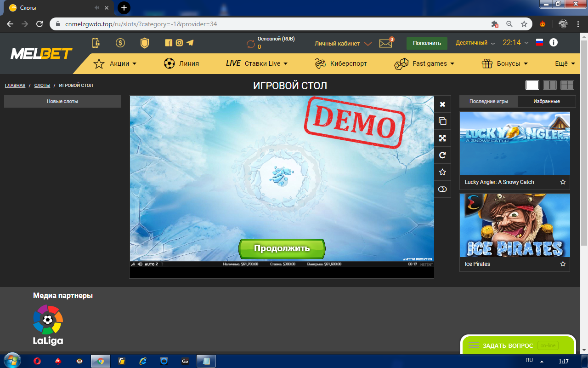Viewport: 588px width, 368px height.
Task: Expand Личный кабинет dropdown
Action: (x=343, y=43)
